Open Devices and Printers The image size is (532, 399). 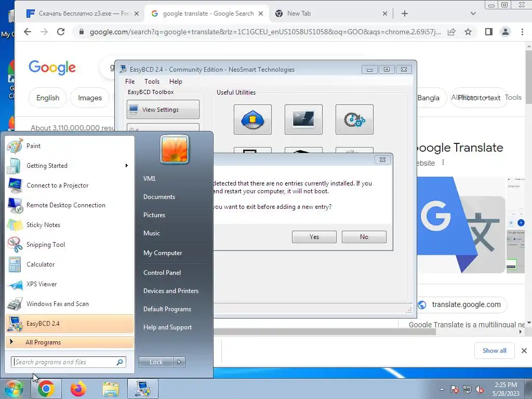[x=170, y=291]
